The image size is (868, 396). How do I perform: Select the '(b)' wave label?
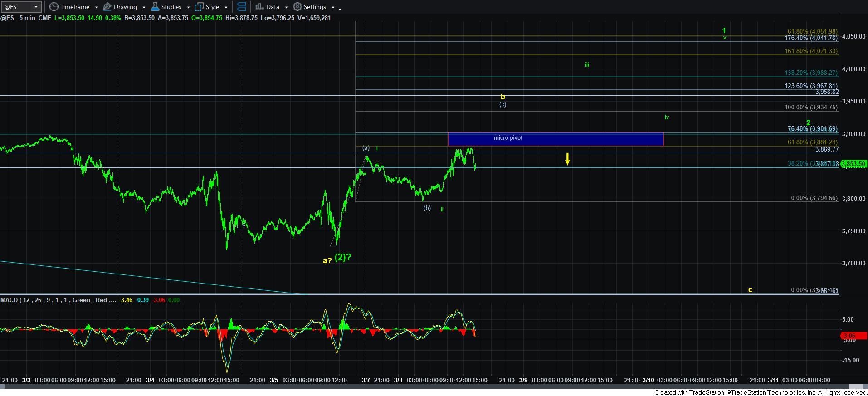click(427, 208)
